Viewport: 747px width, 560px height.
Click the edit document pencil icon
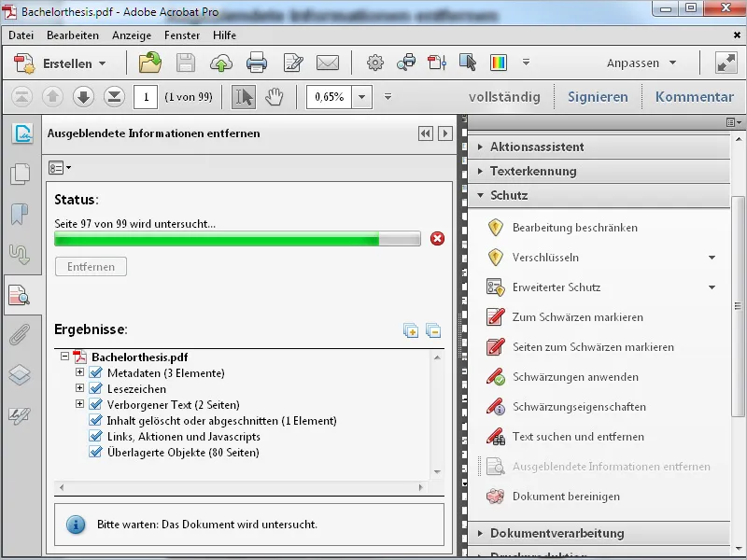pos(292,63)
